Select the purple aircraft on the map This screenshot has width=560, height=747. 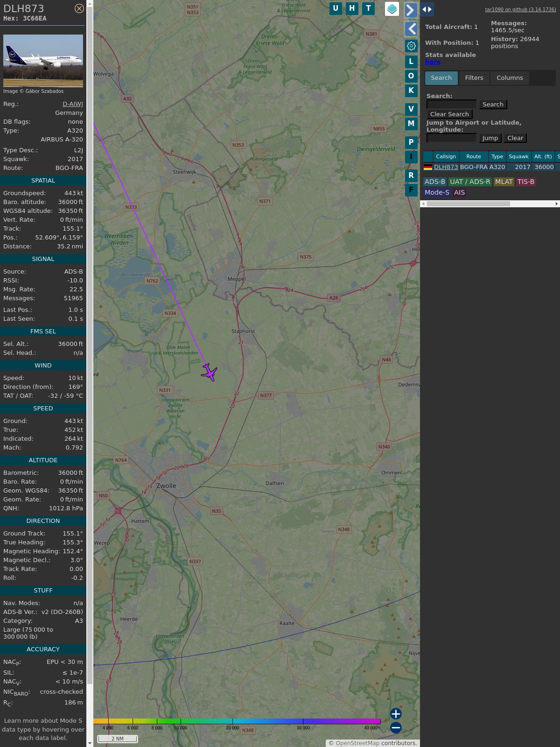(x=210, y=372)
